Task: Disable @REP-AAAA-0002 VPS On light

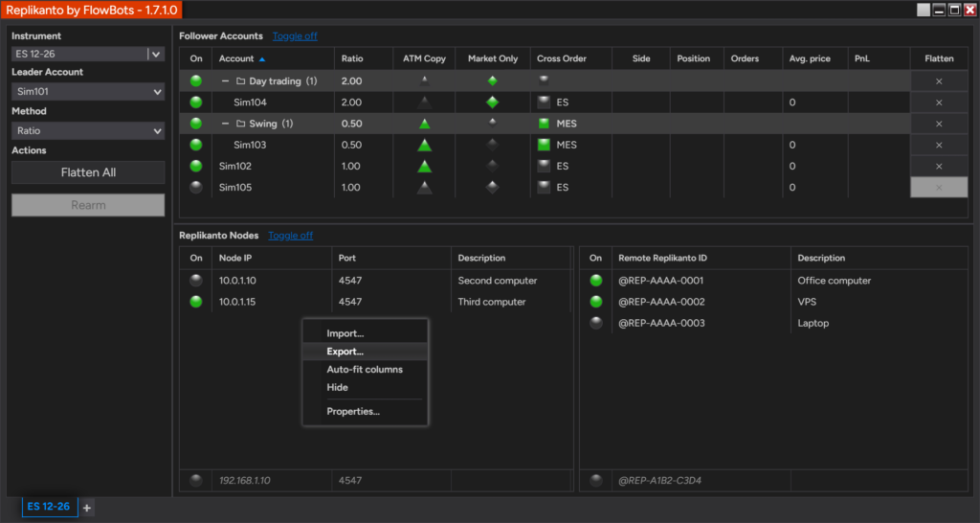Action: (x=595, y=302)
